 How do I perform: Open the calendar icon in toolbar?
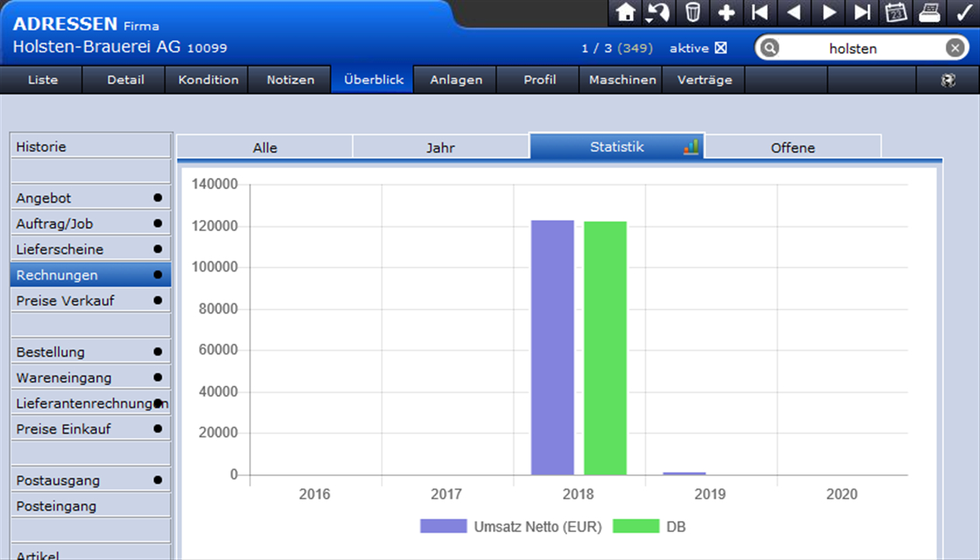coord(896,12)
